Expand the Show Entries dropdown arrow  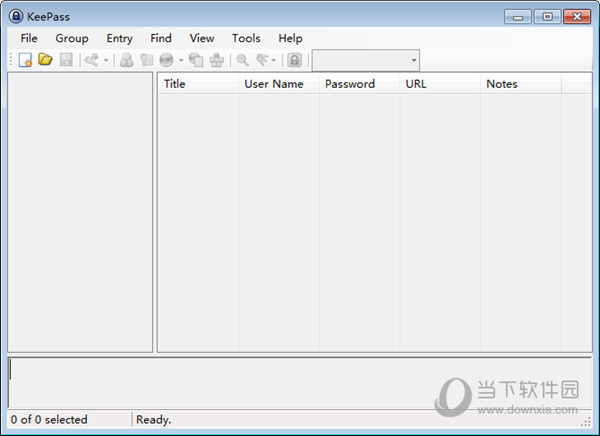273,60
